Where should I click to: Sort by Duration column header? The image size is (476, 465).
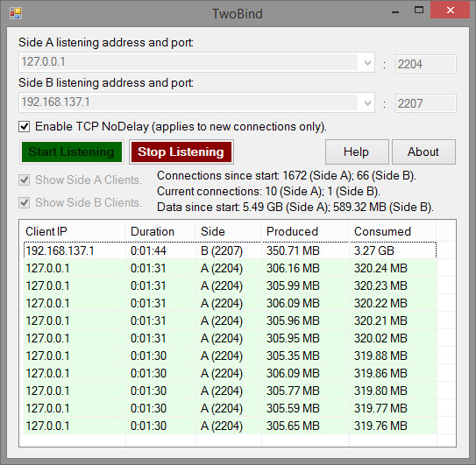pyautogui.click(x=160, y=231)
